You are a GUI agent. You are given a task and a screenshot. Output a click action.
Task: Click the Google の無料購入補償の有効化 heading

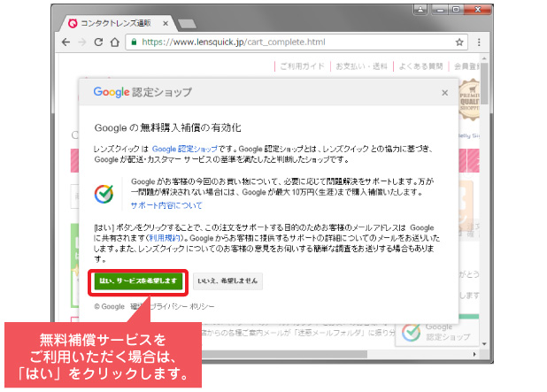[x=167, y=128]
